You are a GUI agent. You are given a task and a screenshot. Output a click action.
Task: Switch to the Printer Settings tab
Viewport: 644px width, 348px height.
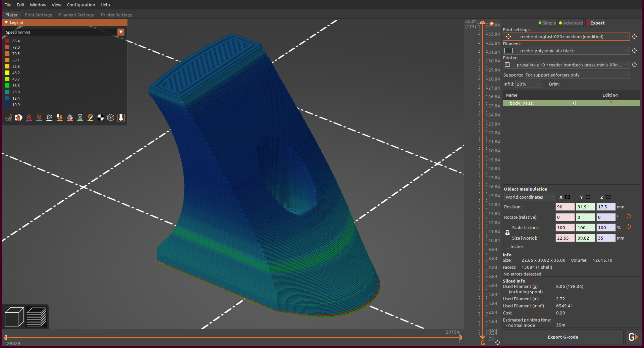pos(116,15)
